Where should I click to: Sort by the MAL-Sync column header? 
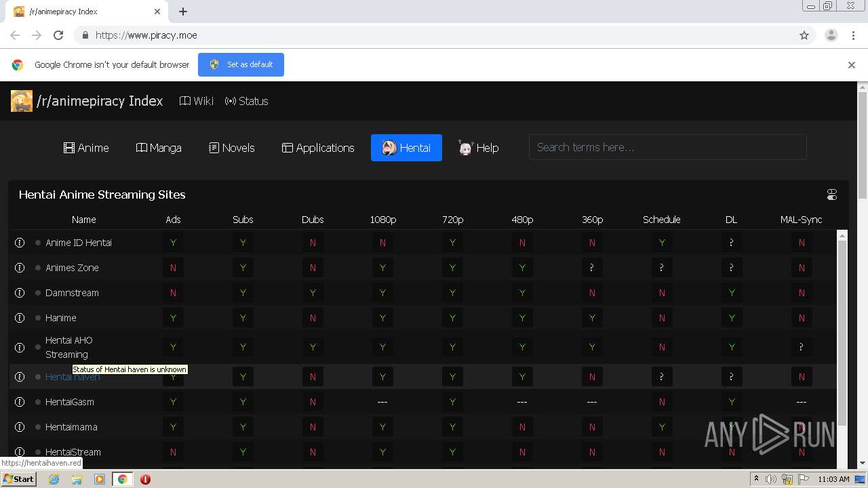tap(801, 220)
